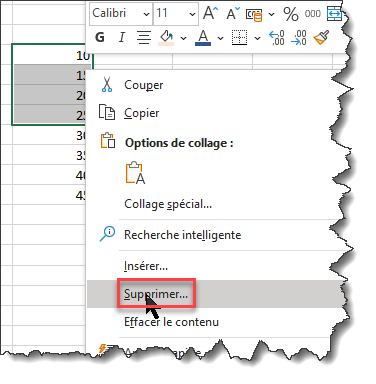
Task: Click the merge and center icon
Action: click(334, 14)
